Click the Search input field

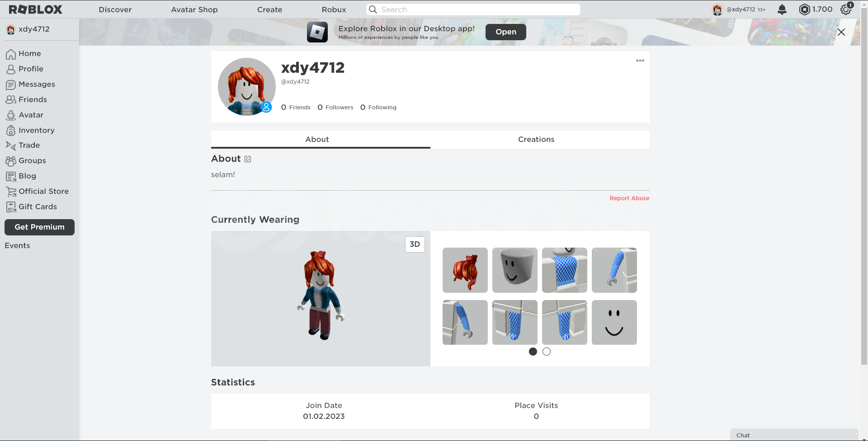pos(473,9)
